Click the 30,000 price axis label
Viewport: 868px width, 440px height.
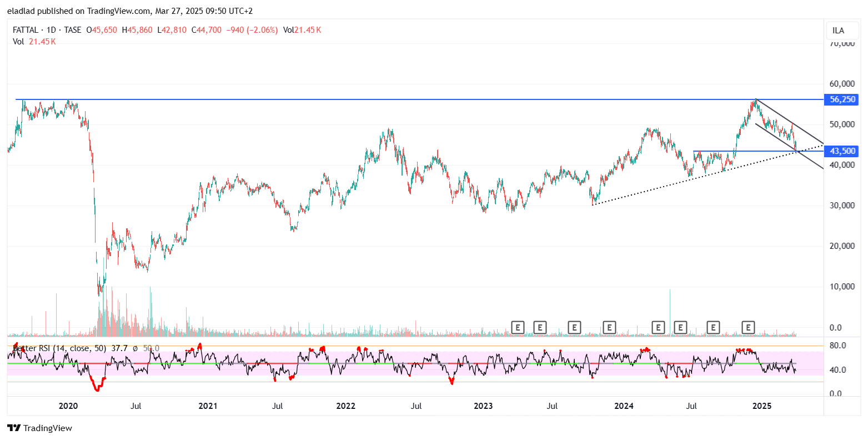tap(842, 206)
